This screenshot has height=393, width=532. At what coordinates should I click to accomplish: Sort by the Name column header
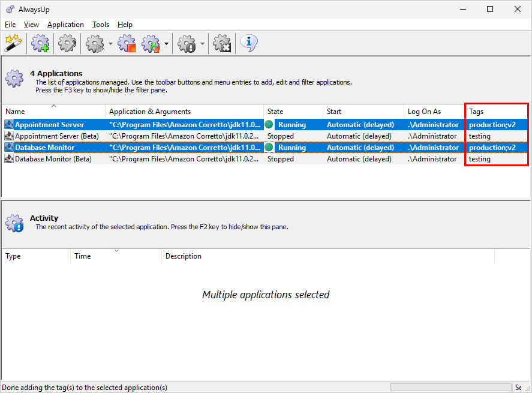[53, 112]
